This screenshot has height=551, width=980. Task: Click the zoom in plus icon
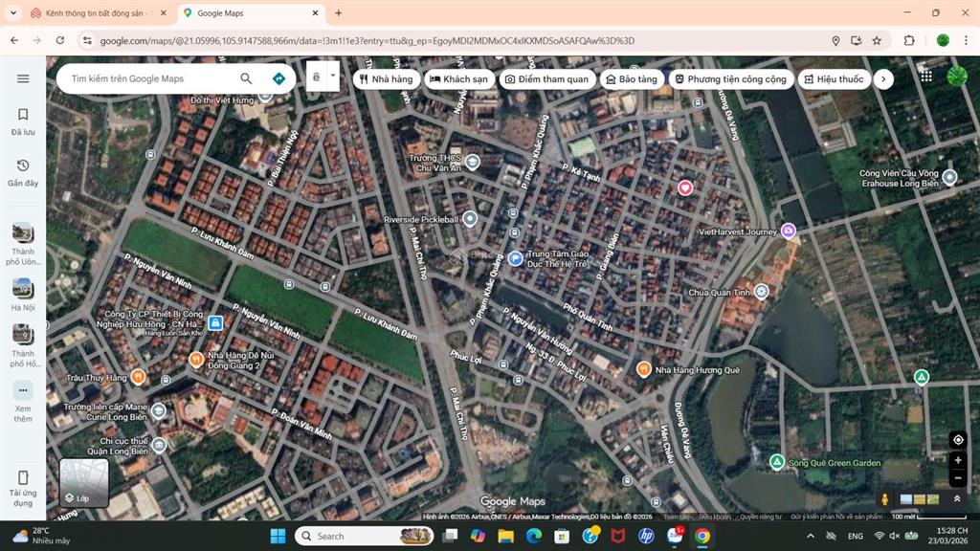958,460
